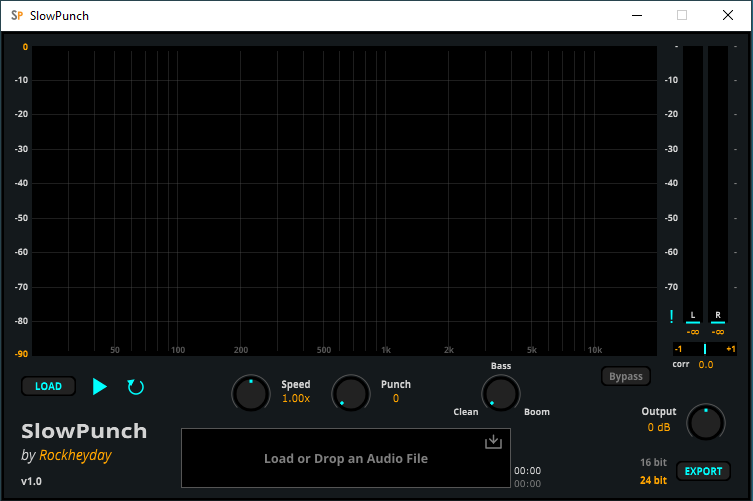Screen dimensions: 753x501
Task: Click the SP logo in title bar
Action: point(16,15)
